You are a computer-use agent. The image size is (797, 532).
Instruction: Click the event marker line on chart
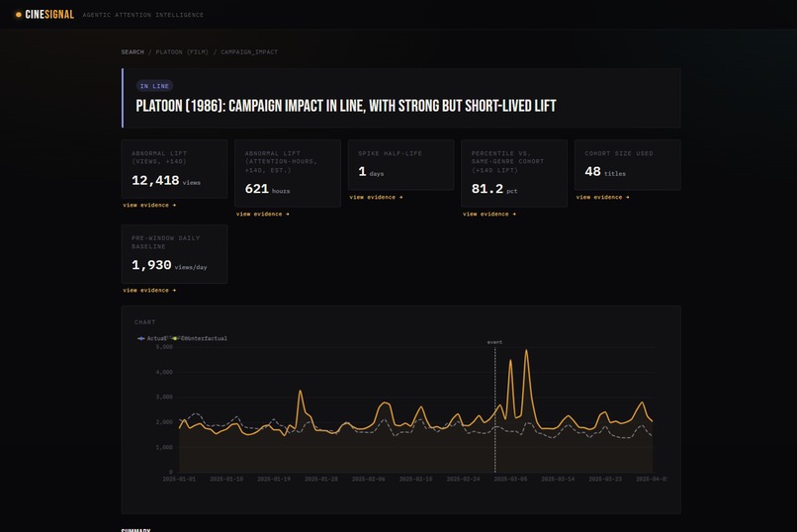[495, 409]
